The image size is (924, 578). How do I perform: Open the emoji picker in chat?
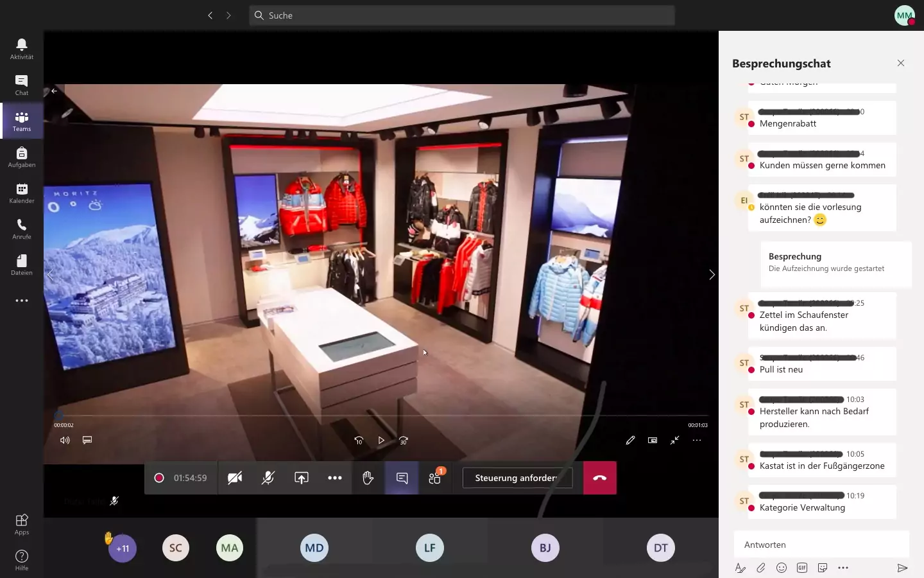(x=782, y=568)
